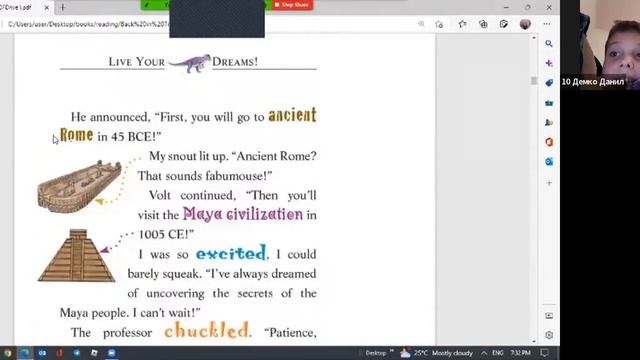Click the Maya pyramid illustration
This screenshot has height=360, width=640.
pyautogui.click(x=77, y=255)
